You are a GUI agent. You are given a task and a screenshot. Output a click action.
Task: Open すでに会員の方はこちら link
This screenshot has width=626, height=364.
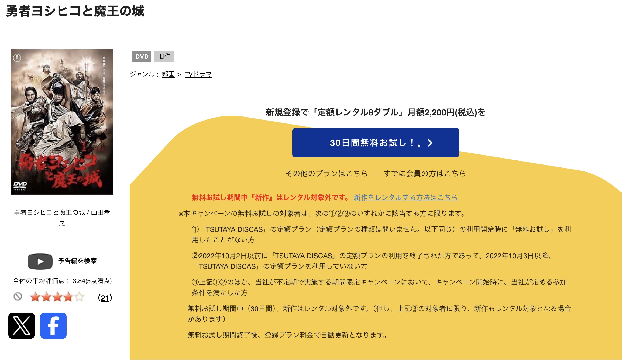[x=425, y=173]
